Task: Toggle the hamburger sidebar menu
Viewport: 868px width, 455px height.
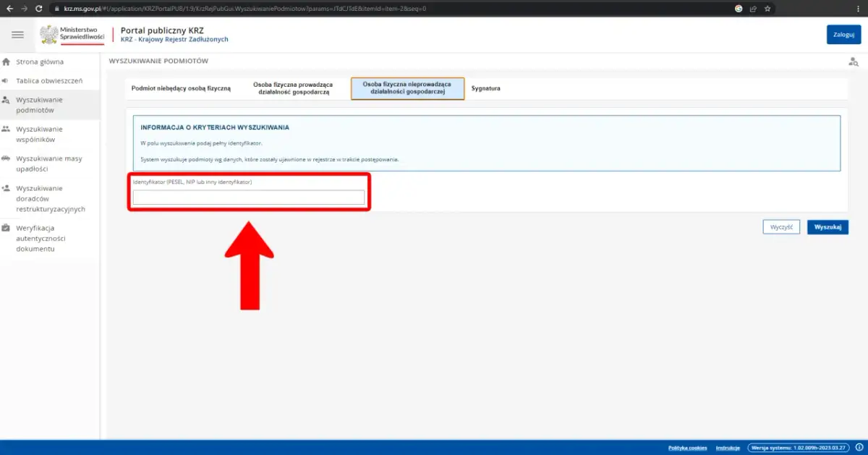Action: click(18, 35)
